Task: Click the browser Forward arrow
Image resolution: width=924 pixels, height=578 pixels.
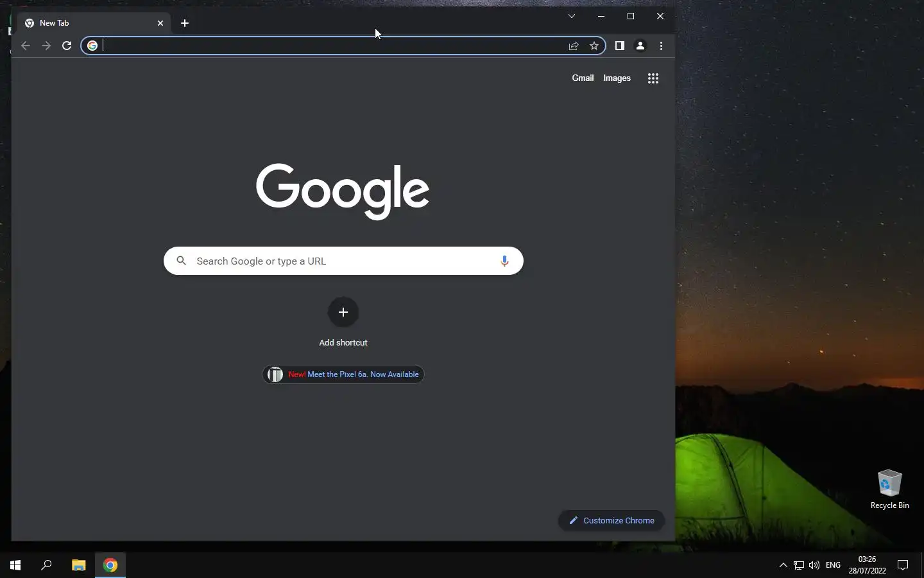Action: click(x=46, y=46)
